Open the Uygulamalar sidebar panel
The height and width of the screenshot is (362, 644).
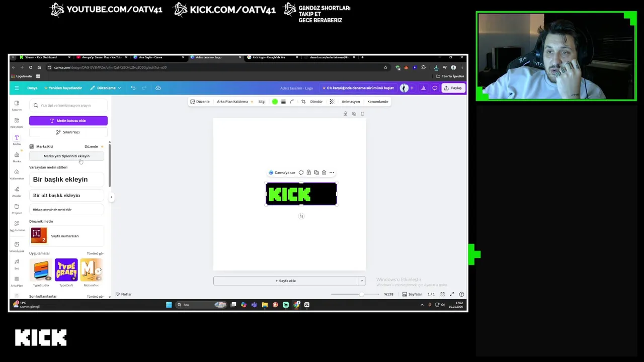[17, 226]
